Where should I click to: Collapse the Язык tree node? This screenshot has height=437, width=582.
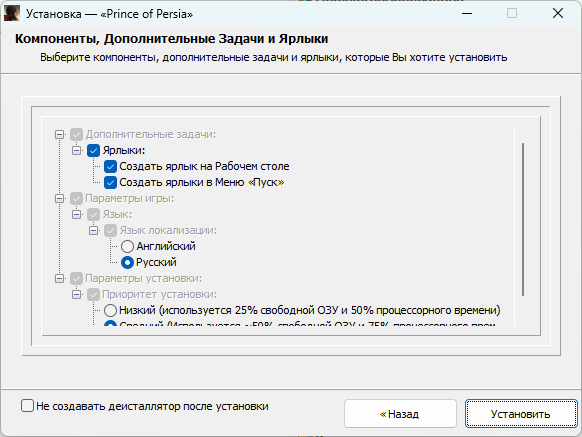tap(76, 214)
